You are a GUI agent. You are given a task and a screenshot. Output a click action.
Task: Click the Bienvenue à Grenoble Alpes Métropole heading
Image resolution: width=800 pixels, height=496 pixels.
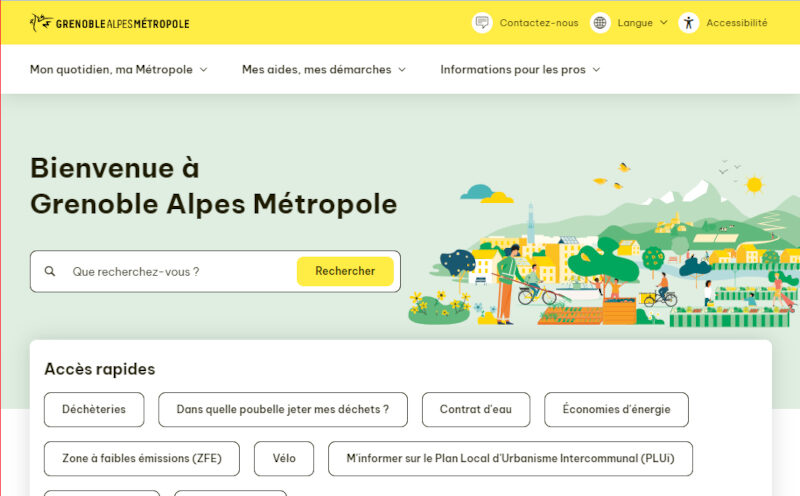click(213, 186)
